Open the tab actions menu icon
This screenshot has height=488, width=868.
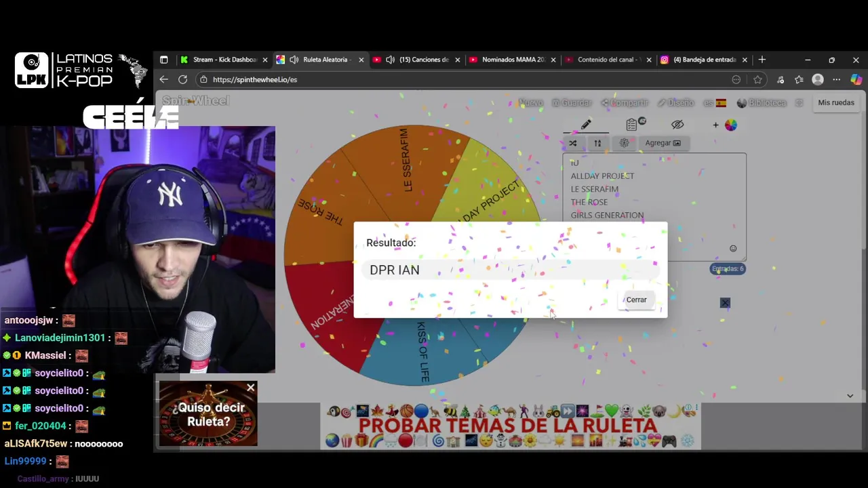coord(163,60)
